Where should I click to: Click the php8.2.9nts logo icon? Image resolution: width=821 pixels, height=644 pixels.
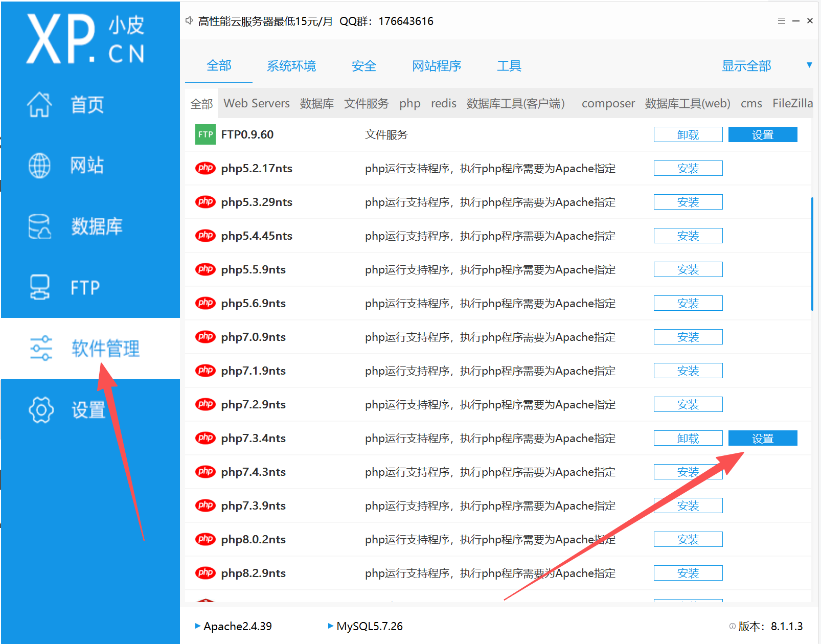point(206,573)
